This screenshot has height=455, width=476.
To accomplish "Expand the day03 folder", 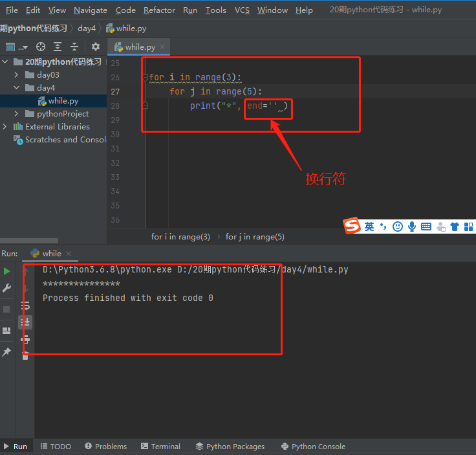I will click(x=17, y=75).
